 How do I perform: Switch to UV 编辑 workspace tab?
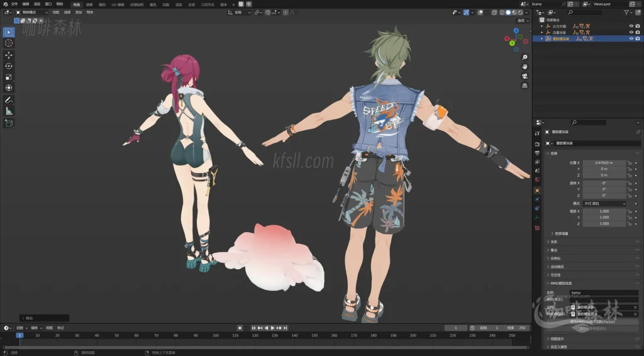(118, 4)
